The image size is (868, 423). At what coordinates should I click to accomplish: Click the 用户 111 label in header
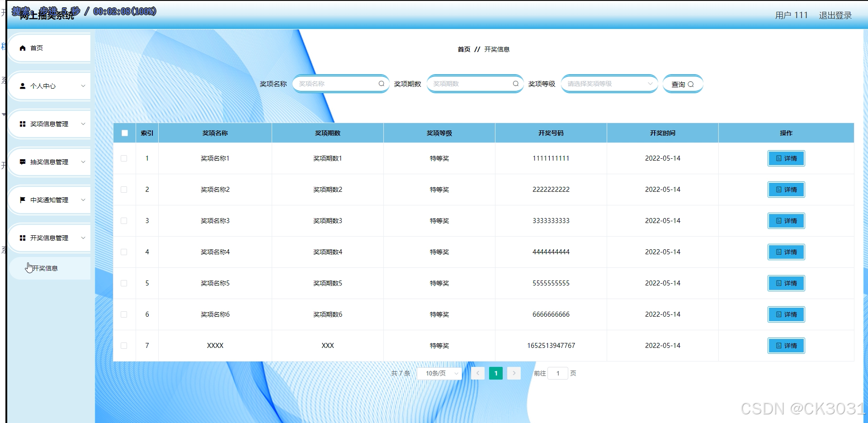[x=792, y=15]
